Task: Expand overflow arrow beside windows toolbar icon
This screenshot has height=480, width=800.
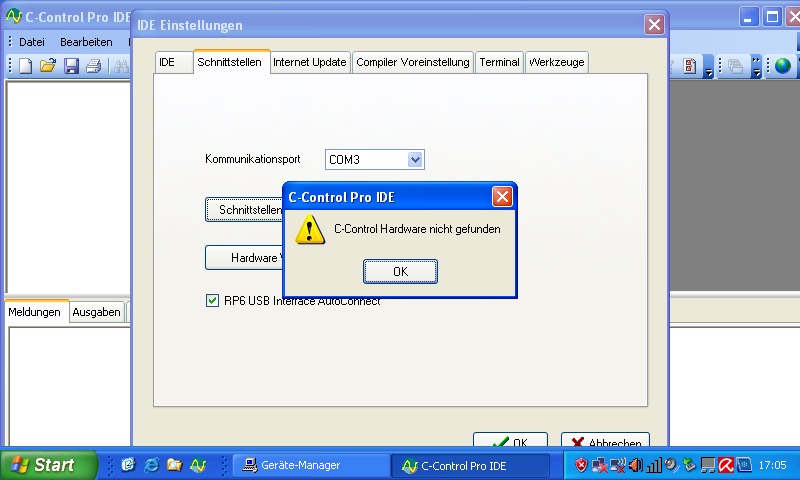Action: [x=756, y=67]
